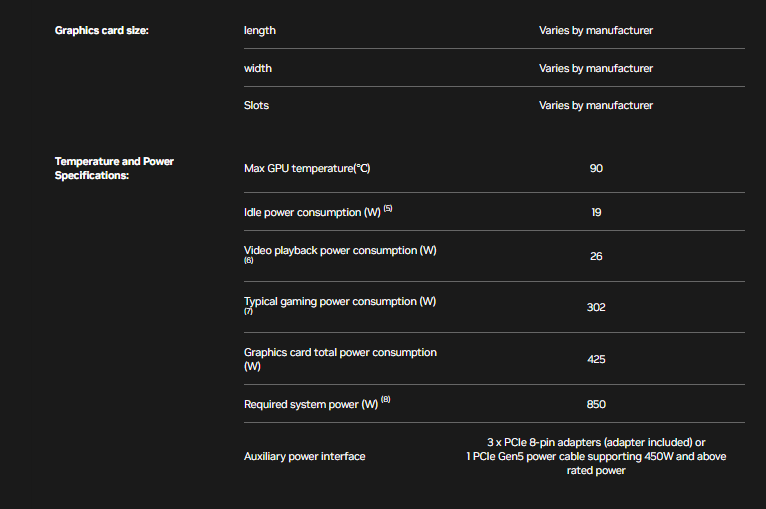766x509 pixels.
Task: Click the max GPU temperature value 90
Action: 596,168
